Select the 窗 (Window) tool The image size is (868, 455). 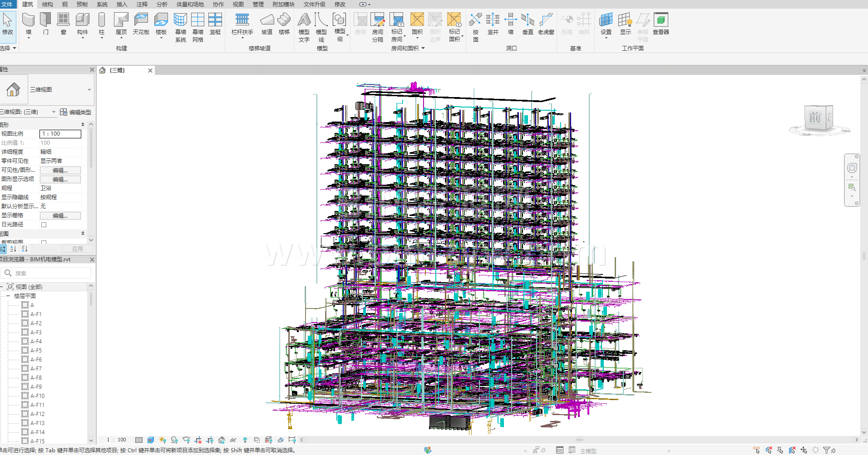point(63,20)
